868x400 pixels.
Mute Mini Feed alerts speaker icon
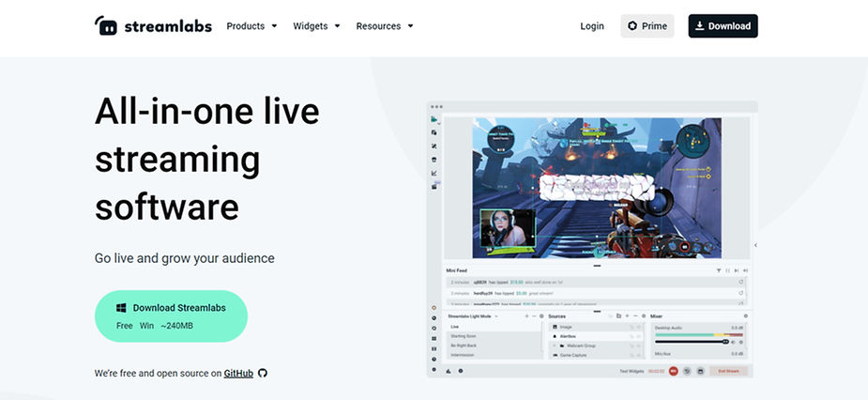coord(746,270)
